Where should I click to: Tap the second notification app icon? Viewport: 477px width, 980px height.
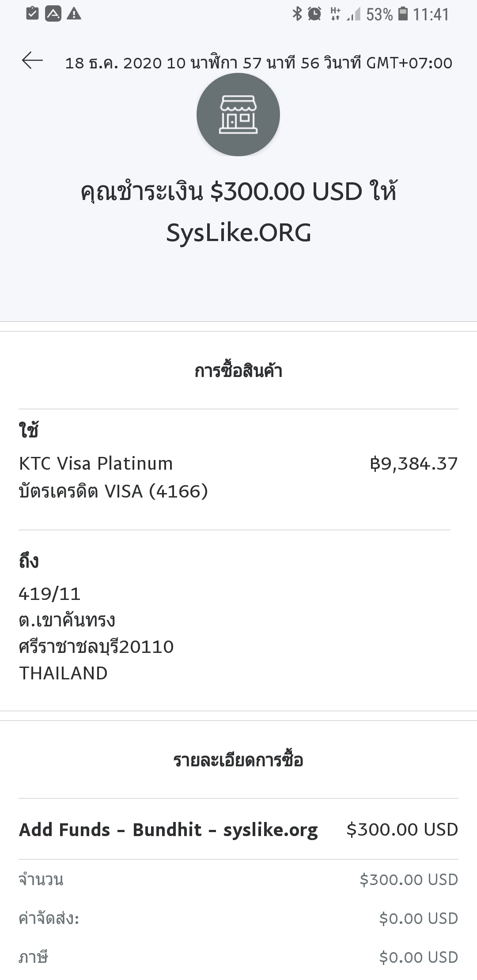53,14
